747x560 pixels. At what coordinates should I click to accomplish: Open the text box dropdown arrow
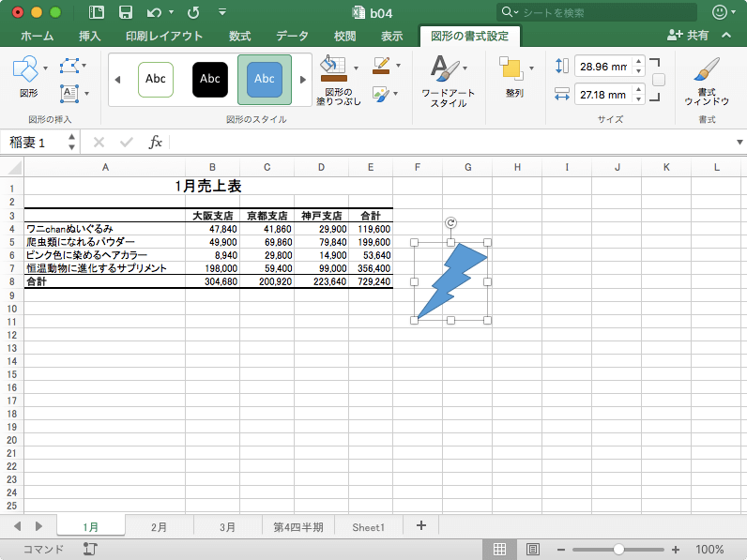coord(86,94)
